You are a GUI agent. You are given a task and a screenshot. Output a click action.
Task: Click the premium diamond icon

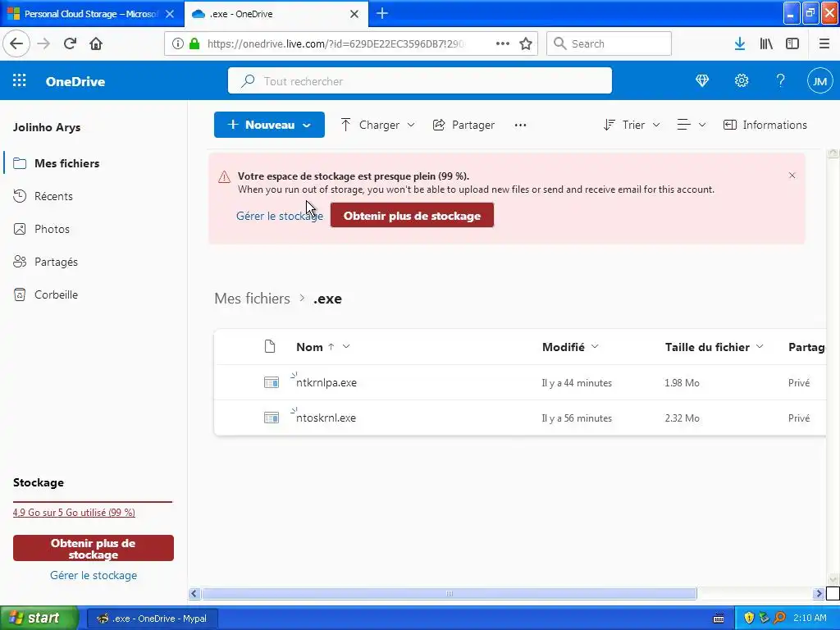702,80
